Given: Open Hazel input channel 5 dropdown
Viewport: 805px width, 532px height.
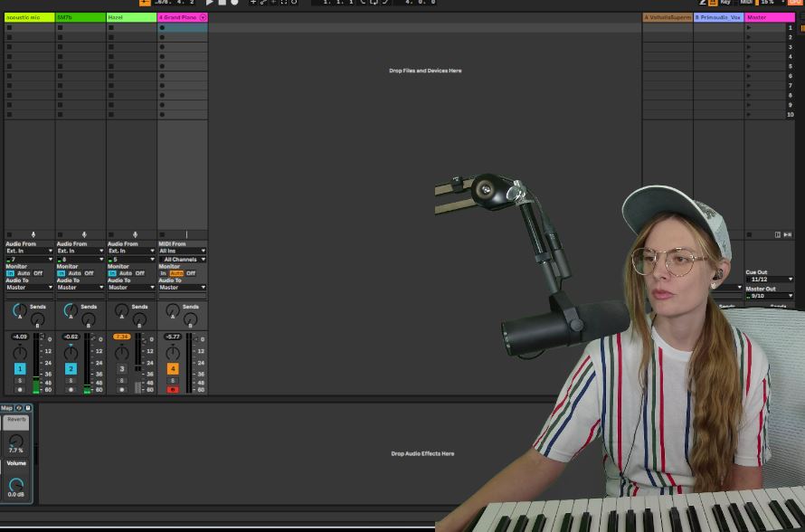Looking at the screenshot, I should (131, 260).
